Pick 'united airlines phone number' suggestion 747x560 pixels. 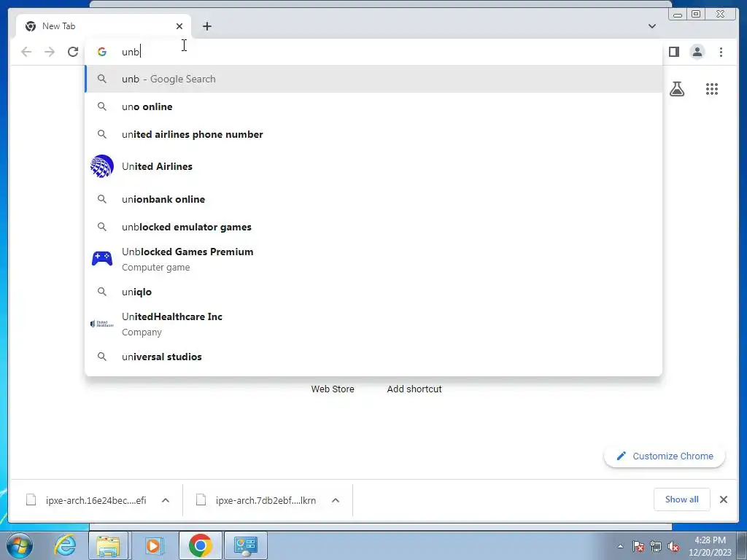click(373, 134)
